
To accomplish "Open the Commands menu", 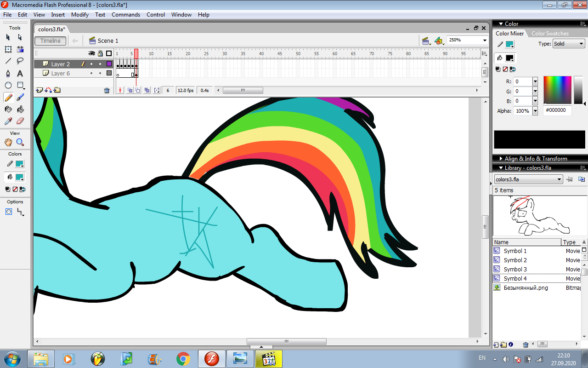I will (x=126, y=15).
